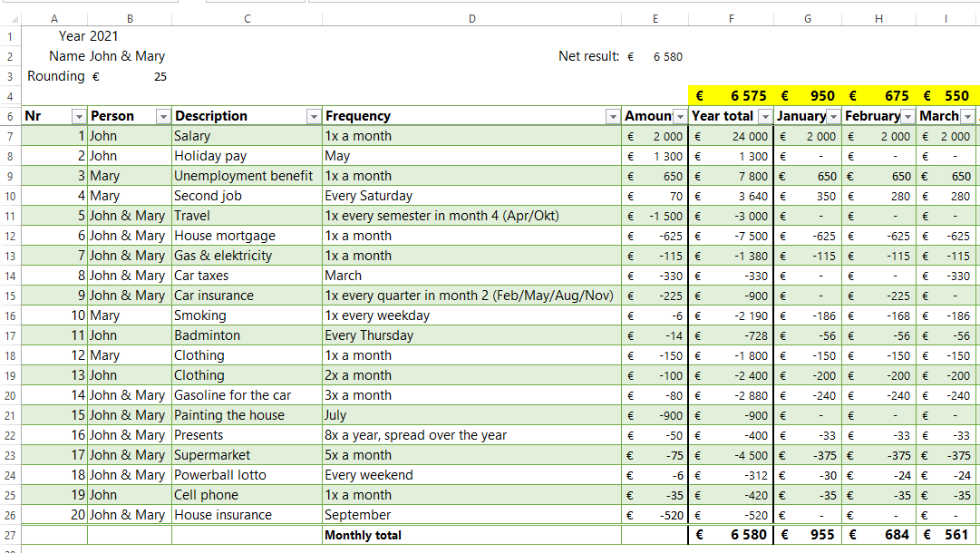Open the Nr column filter dropdown
The image size is (980, 553).
point(79,117)
